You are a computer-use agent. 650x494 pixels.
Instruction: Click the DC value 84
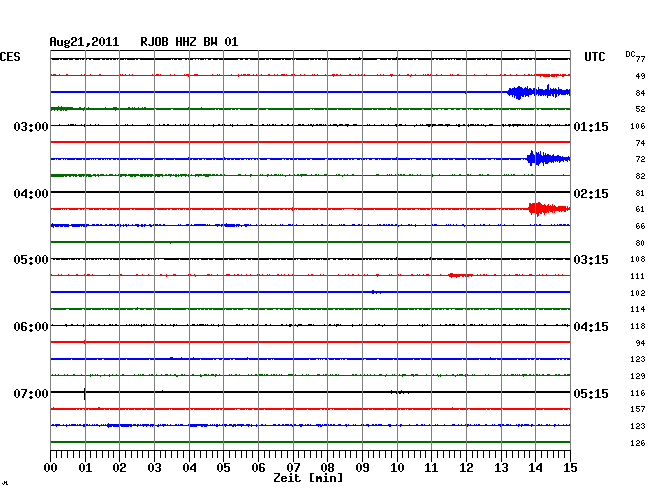pos(640,93)
